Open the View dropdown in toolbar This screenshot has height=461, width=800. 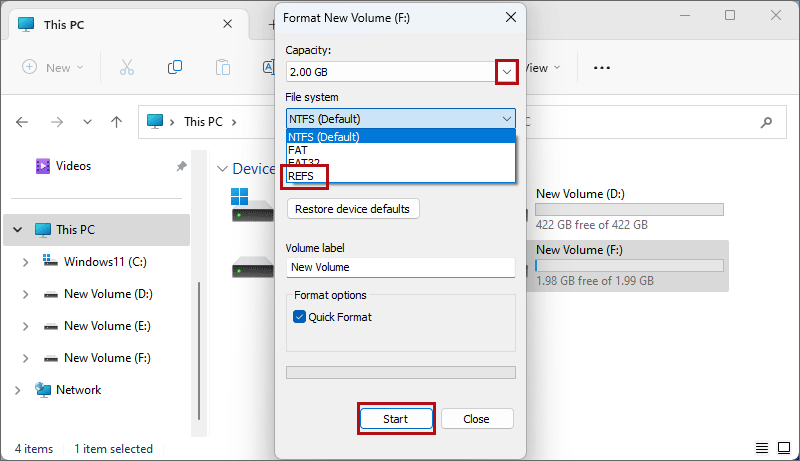[x=544, y=68]
